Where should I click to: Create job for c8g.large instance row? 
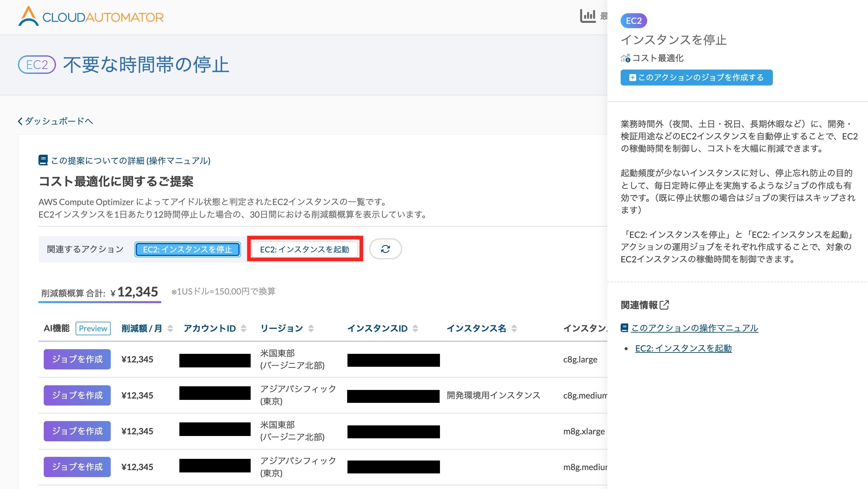click(77, 359)
